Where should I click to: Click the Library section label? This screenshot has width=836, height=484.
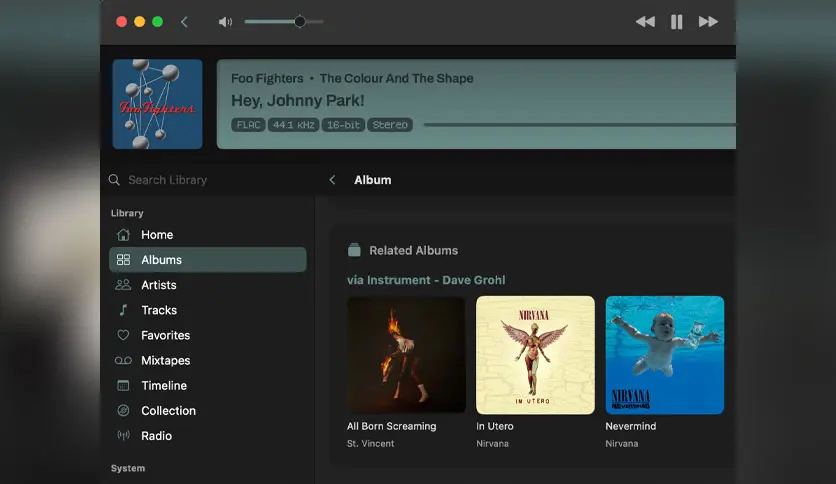(x=127, y=213)
